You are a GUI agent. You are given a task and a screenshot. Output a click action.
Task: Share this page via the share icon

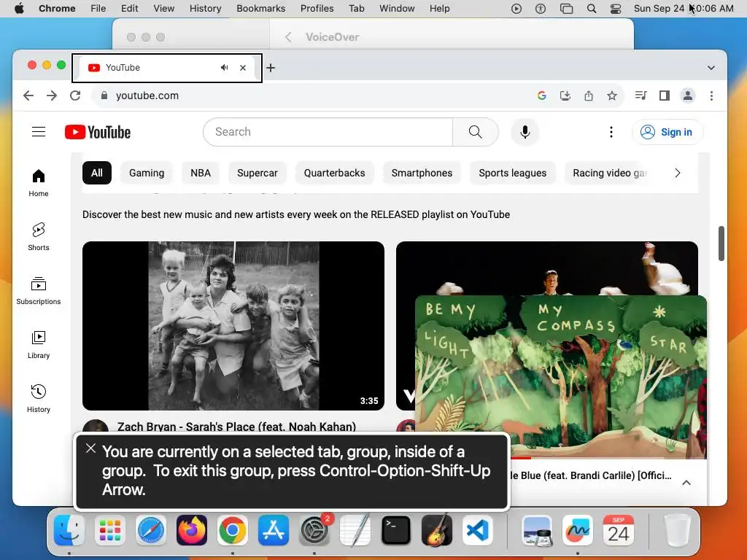coord(589,96)
